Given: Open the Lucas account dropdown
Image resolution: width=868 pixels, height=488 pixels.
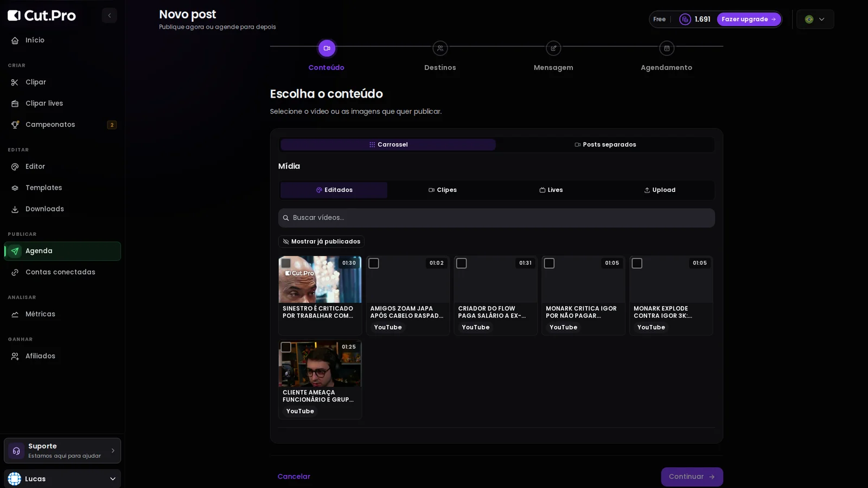Looking at the screenshot, I should click(62, 479).
